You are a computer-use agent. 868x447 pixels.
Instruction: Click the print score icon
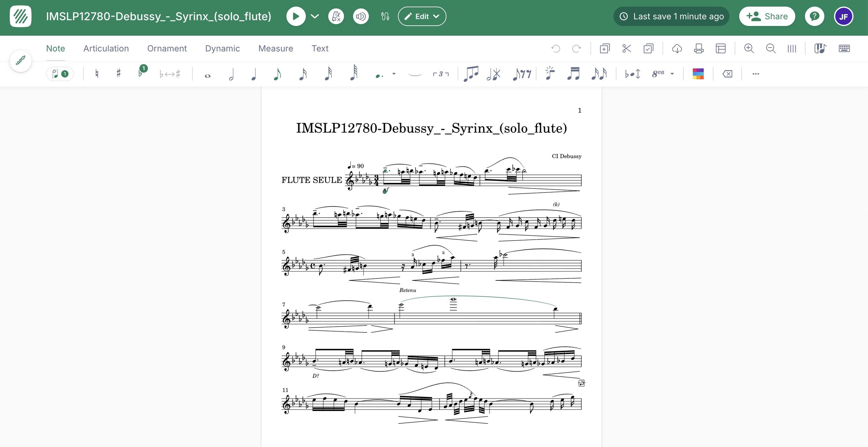pos(699,49)
